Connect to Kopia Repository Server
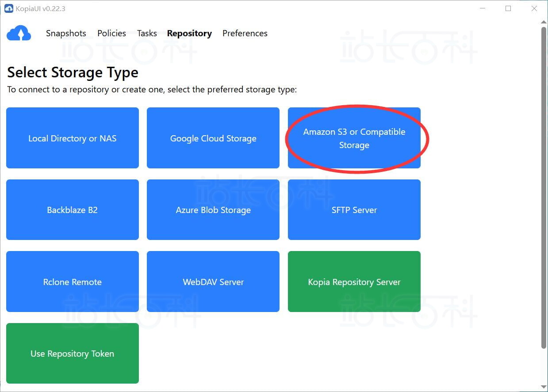The image size is (548, 392). (x=354, y=282)
